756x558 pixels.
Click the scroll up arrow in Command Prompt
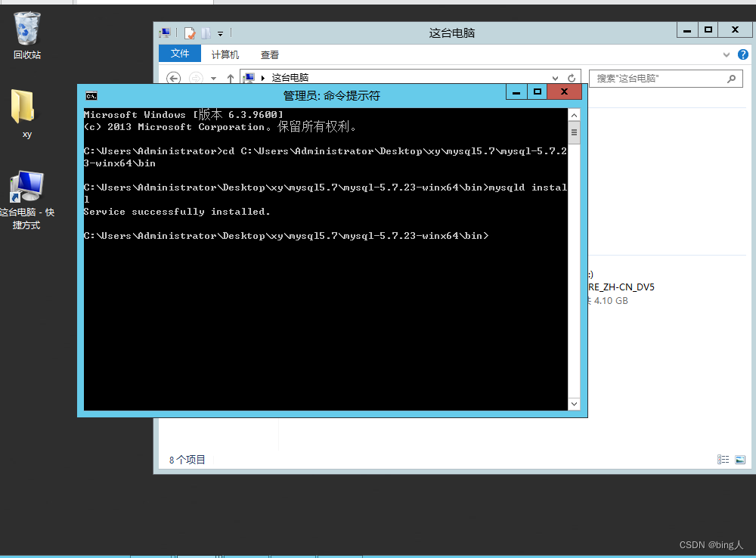574,115
